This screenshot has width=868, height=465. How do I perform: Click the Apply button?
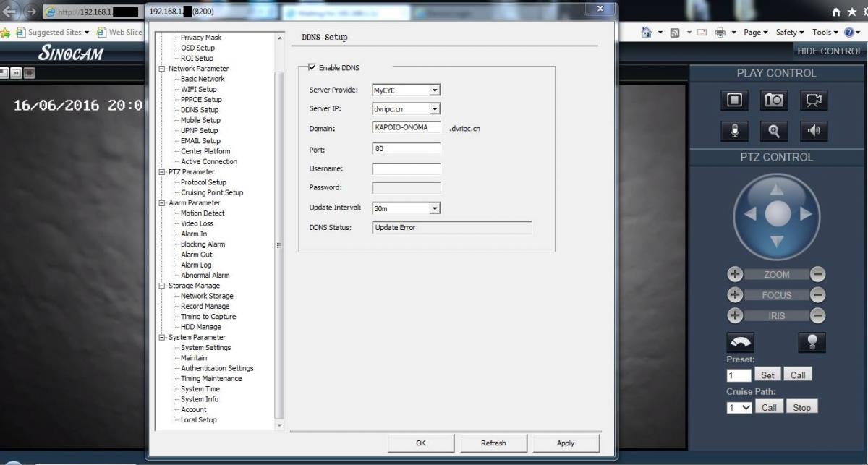click(566, 443)
